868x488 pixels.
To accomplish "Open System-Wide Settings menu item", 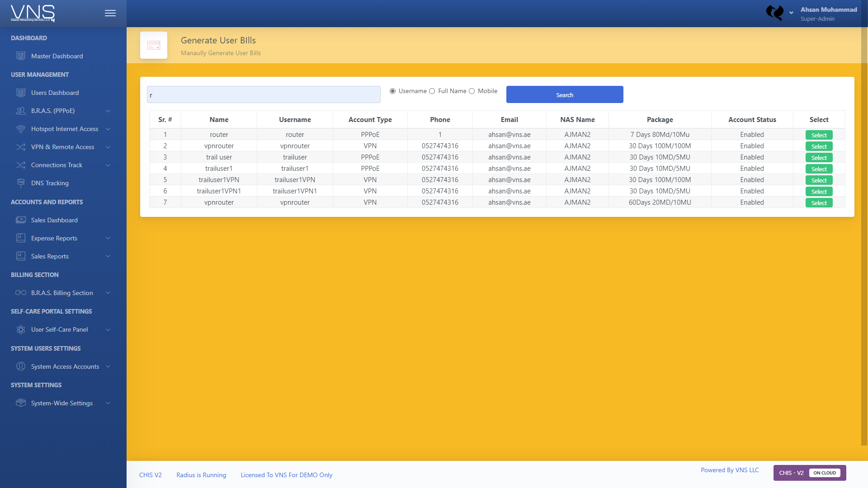I will 61,403.
